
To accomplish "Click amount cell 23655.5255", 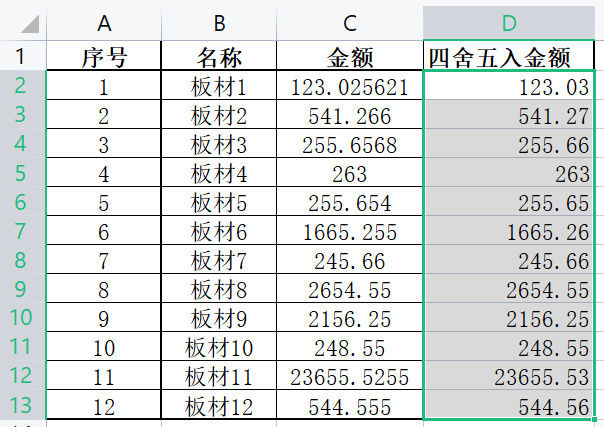I will pos(350,375).
